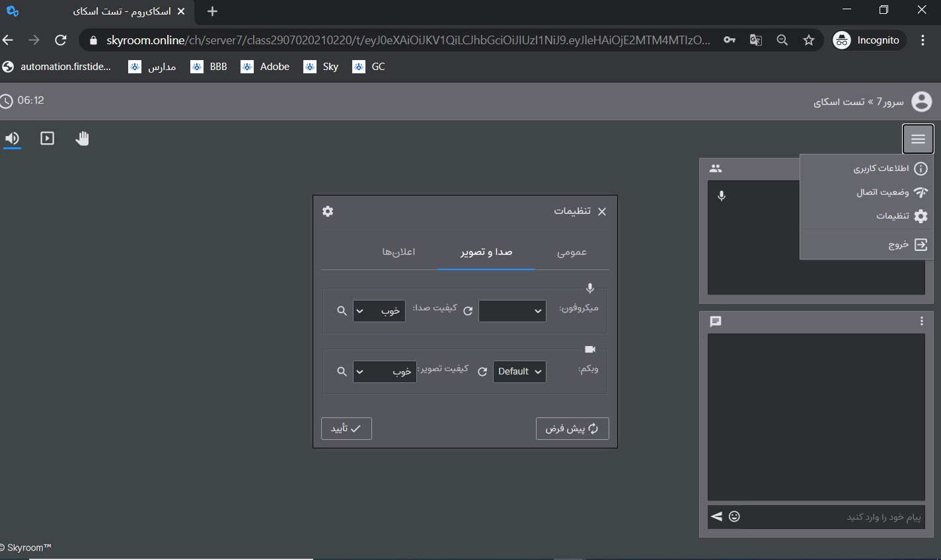The width and height of the screenshot is (941, 560).
Task: Switch to the اعلان‌ها tab
Action: point(398,252)
